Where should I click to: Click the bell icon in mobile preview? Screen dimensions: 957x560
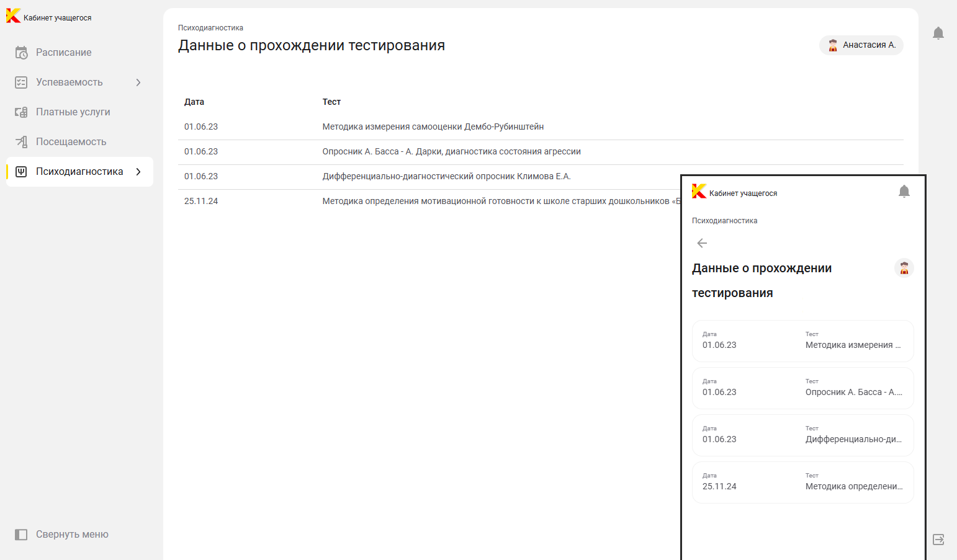[x=904, y=192]
